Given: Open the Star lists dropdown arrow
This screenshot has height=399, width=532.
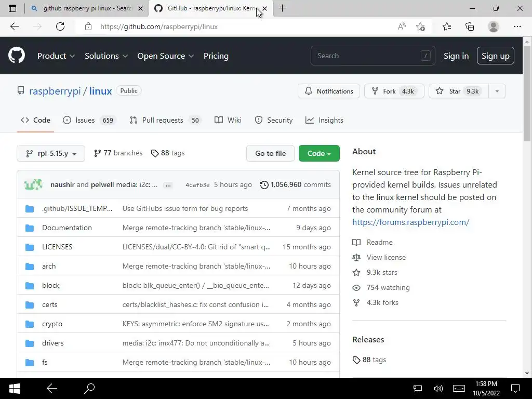Looking at the screenshot, I should point(497,91).
